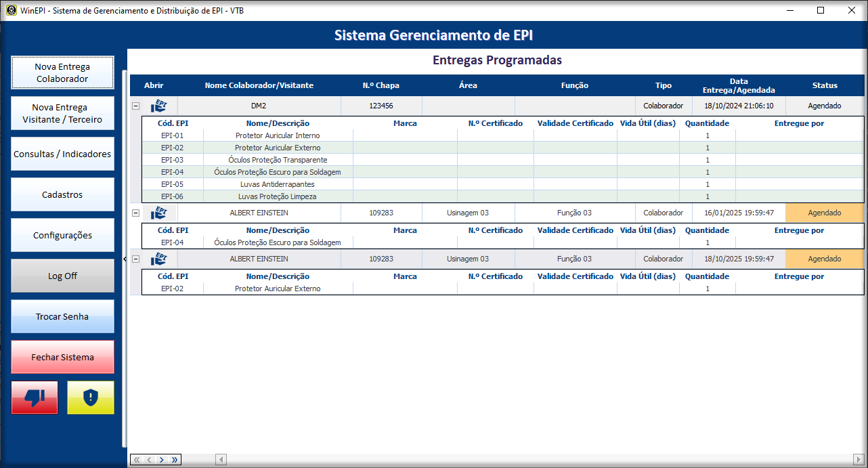Open the EPI delivery icon for DM2
This screenshot has width=868, height=468.
158,106
